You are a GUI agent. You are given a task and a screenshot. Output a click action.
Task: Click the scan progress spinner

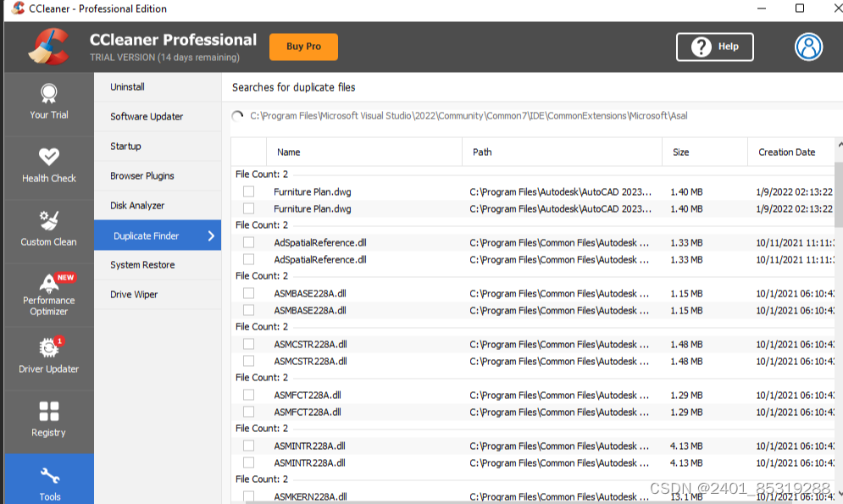[x=238, y=114]
